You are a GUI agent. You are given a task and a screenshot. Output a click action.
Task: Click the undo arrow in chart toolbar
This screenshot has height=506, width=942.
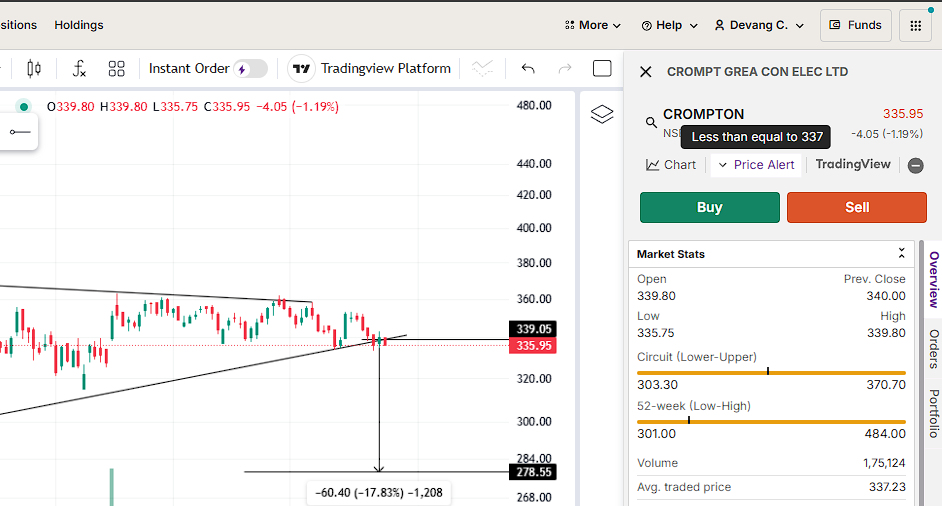527,69
